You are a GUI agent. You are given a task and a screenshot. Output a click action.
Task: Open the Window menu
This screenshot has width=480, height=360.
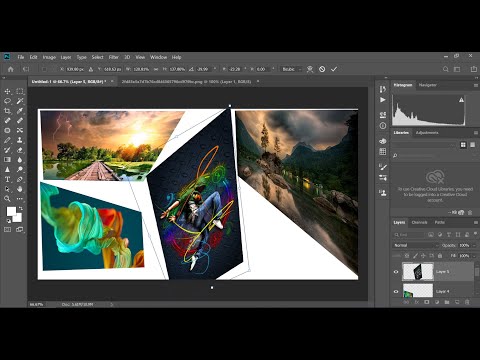pos(158,57)
